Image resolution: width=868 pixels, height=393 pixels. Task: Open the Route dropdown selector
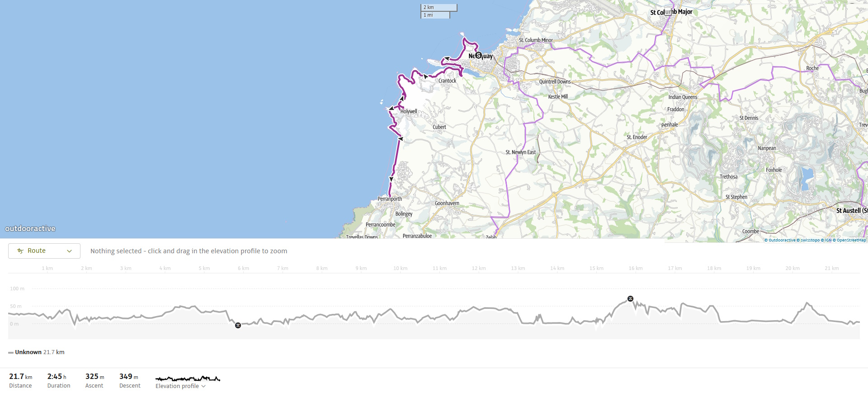[44, 251]
